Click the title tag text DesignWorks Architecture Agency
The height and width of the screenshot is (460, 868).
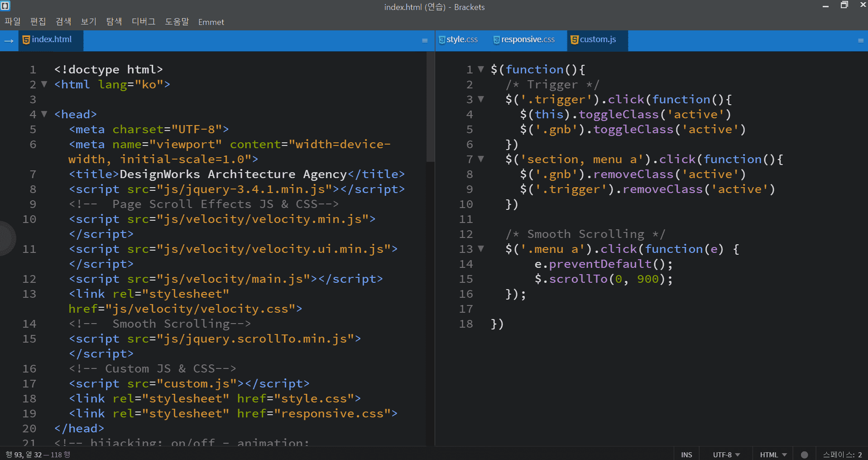point(233,174)
